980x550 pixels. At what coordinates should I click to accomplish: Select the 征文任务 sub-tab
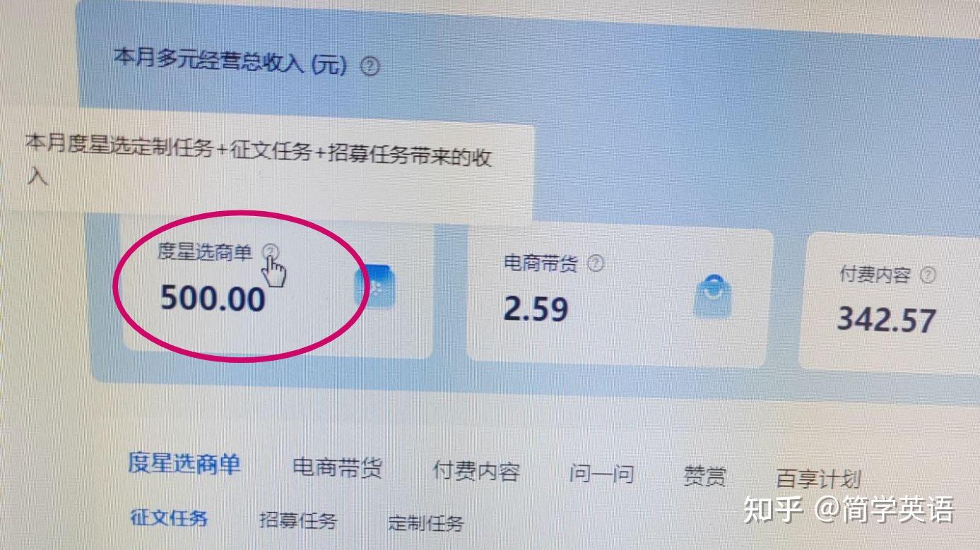[169, 518]
